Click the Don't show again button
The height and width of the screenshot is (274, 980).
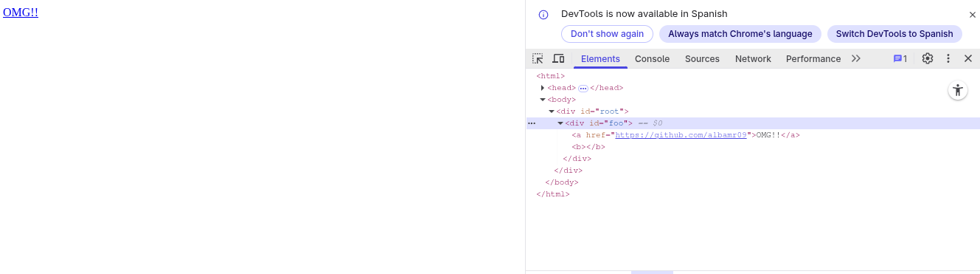(607, 34)
